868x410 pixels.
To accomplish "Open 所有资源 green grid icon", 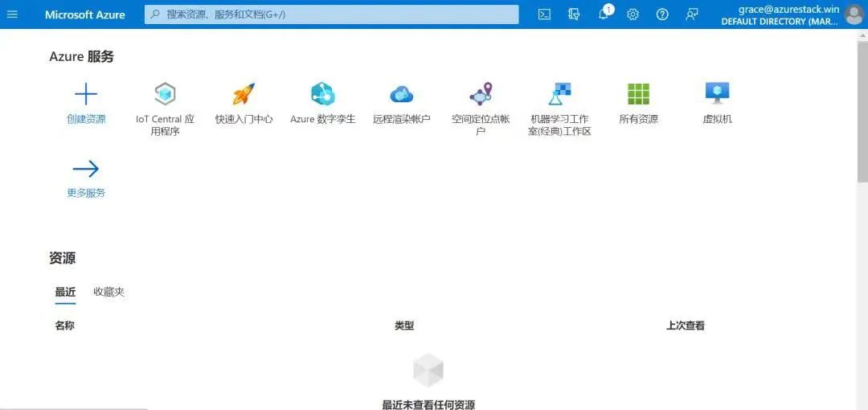I will click(638, 93).
